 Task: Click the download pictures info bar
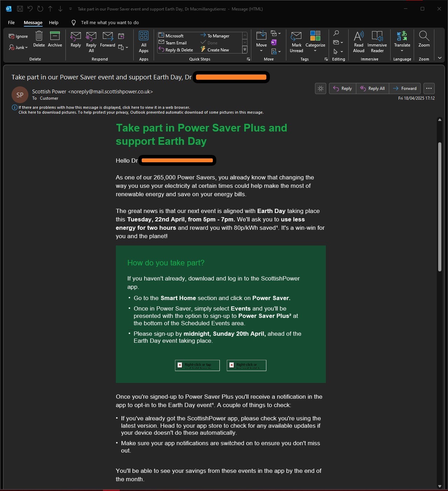[x=141, y=113]
